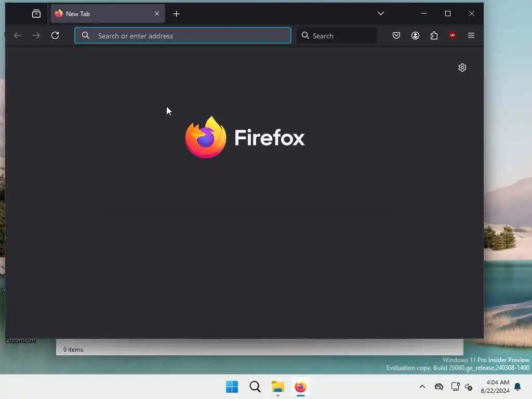This screenshot has width=532, height=399.
Task: Click the OneDrive cloud tray icon
Action: click(x=439, y=387)
